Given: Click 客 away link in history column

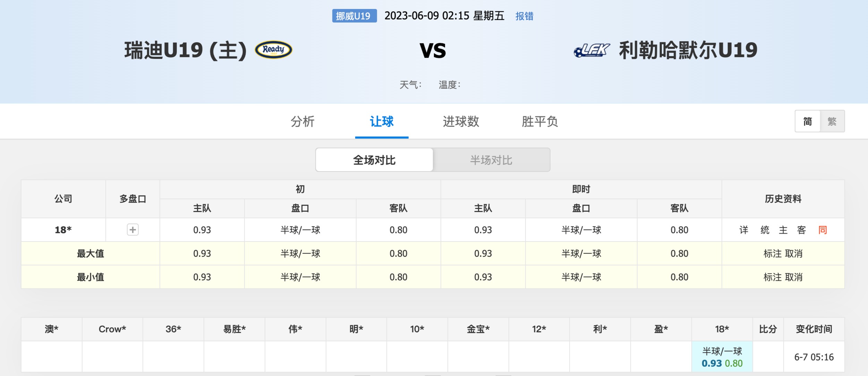Looking at the screenshot, I should click(x=801, y=230).
